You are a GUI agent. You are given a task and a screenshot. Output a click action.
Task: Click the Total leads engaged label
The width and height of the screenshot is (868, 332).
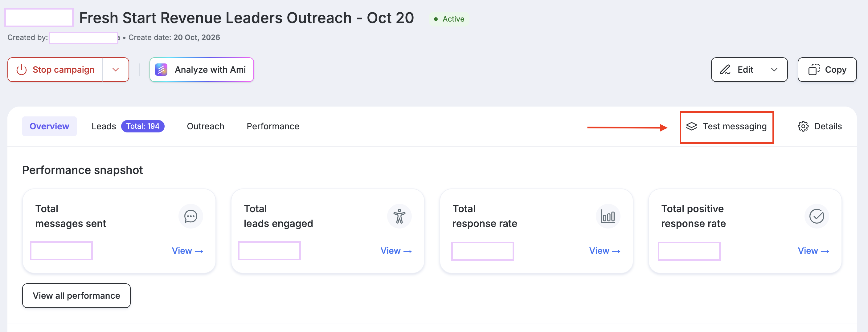(x=278, y=216)
